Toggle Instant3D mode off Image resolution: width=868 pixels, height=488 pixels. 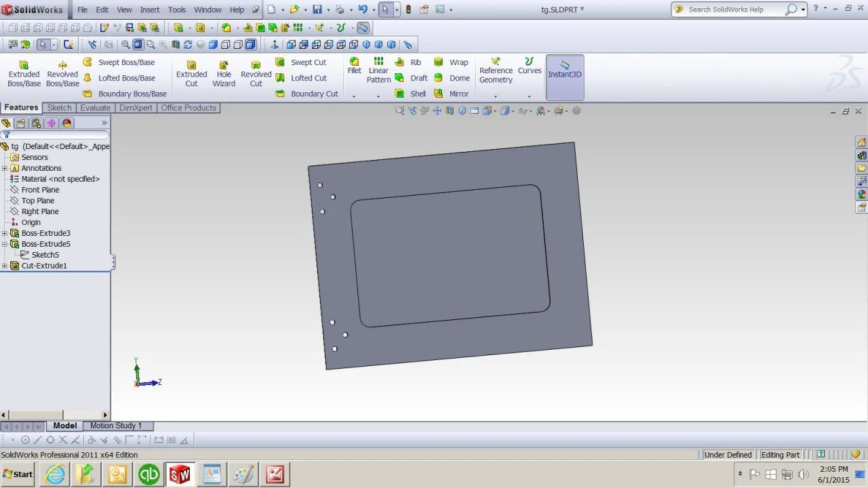point(565,70)
